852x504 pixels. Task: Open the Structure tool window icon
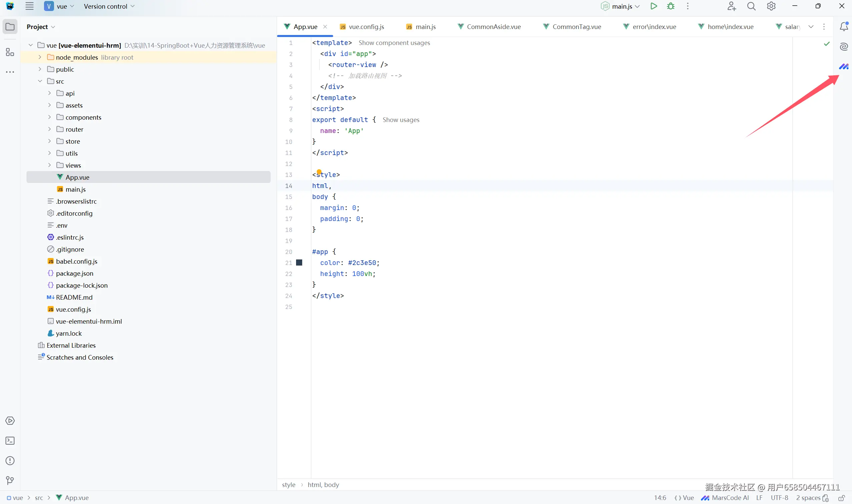click(x=10, y=52)
